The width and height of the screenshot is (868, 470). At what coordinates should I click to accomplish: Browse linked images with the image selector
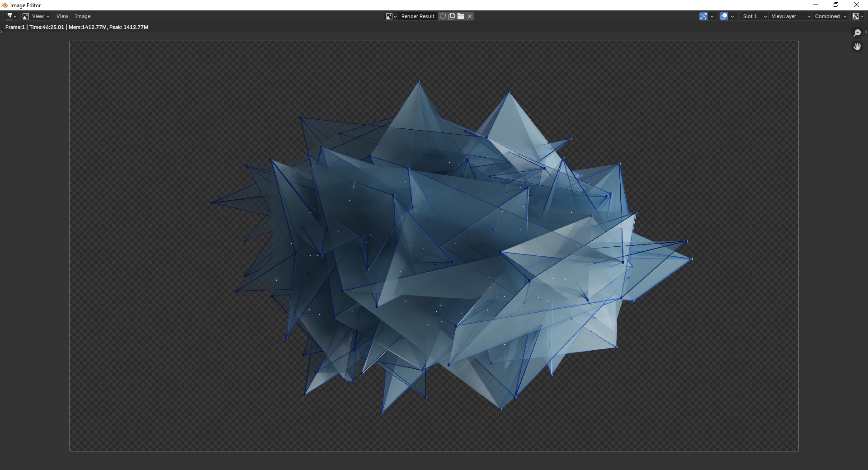[x=391, y=16]
